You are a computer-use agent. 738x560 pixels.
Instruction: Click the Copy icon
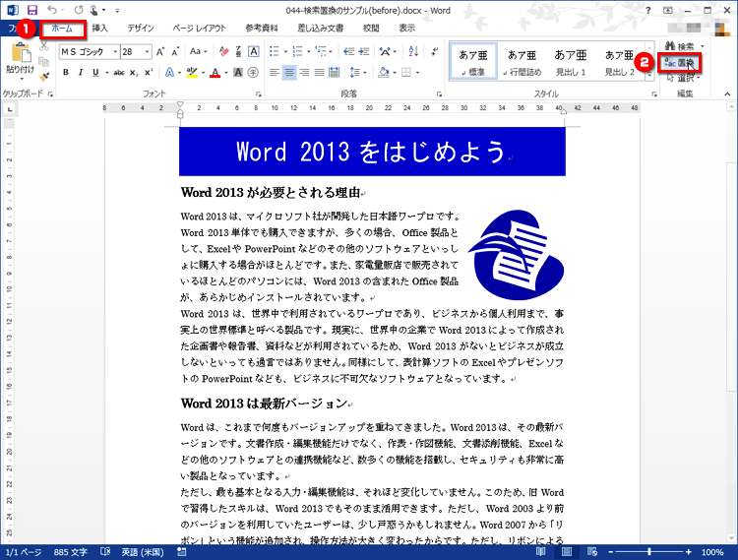pos(43,61)
